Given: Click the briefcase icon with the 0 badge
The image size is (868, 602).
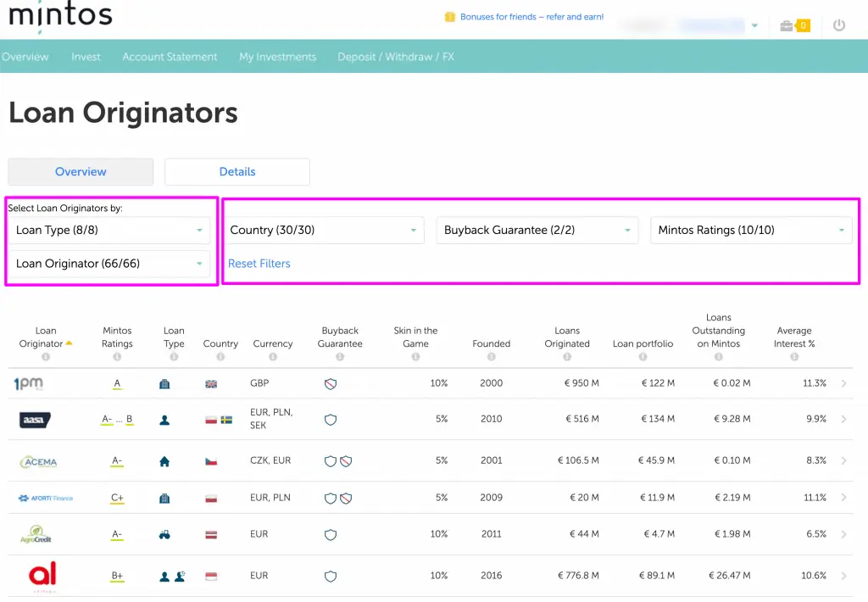Looking at the screenshot, I should point(793,25).
